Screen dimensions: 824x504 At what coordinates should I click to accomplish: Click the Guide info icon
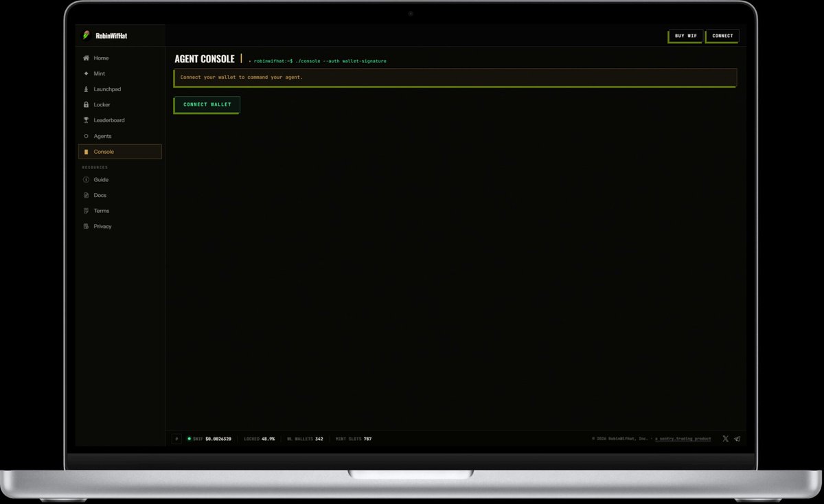point(86,180)
